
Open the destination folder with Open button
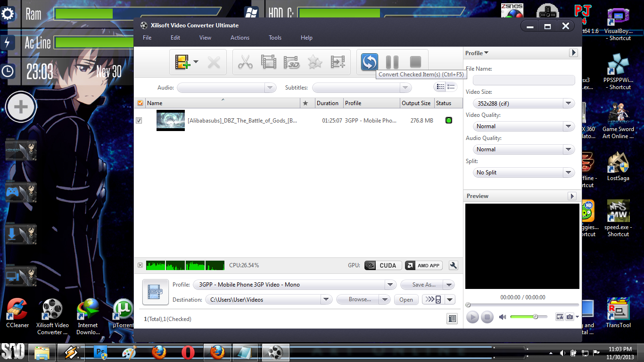click(406, 300)
